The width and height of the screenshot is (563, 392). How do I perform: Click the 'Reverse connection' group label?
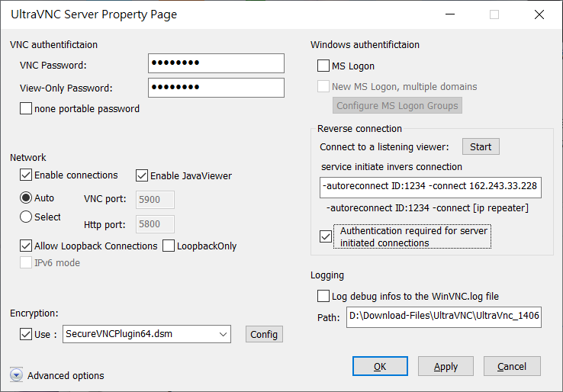[359, 129]
